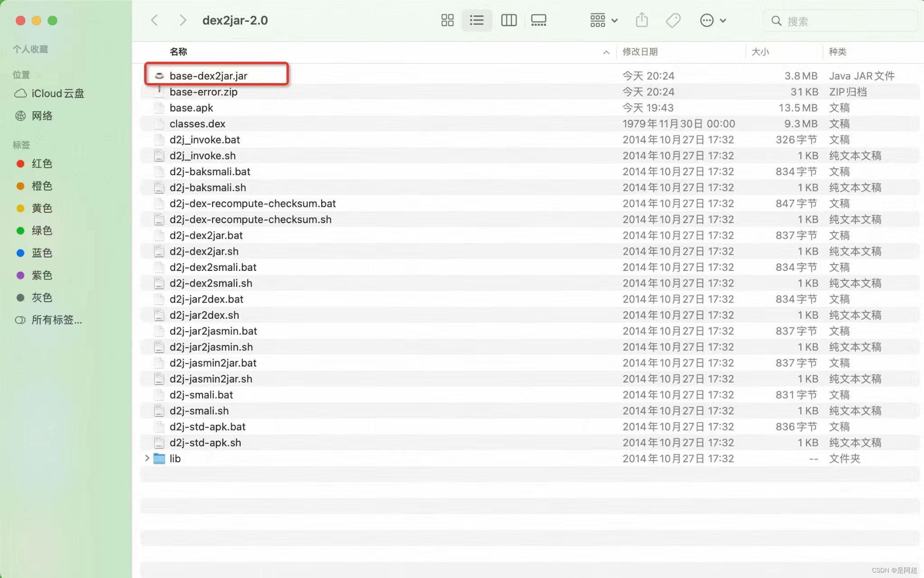
Task: Open the group-by options dropdown
Action: [x=604, y=20]
